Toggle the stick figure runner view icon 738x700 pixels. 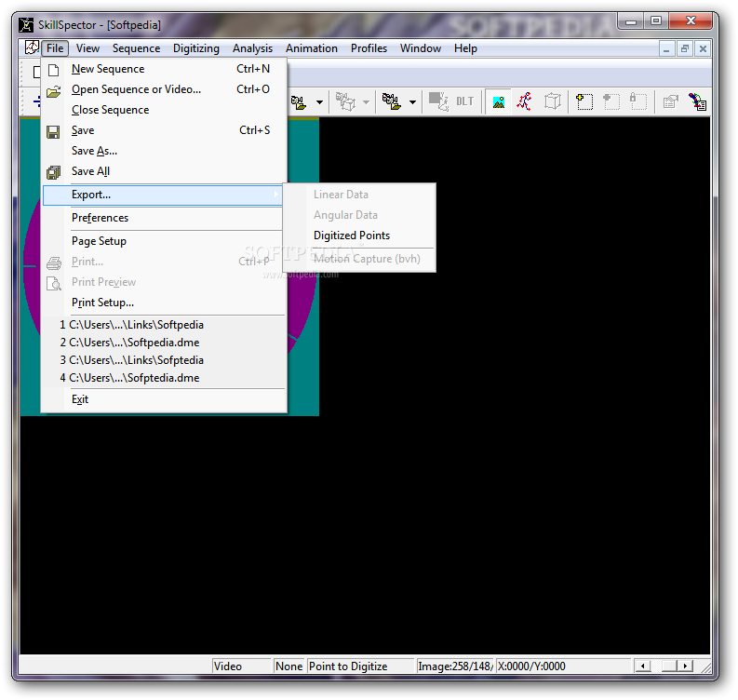(524, 101)
